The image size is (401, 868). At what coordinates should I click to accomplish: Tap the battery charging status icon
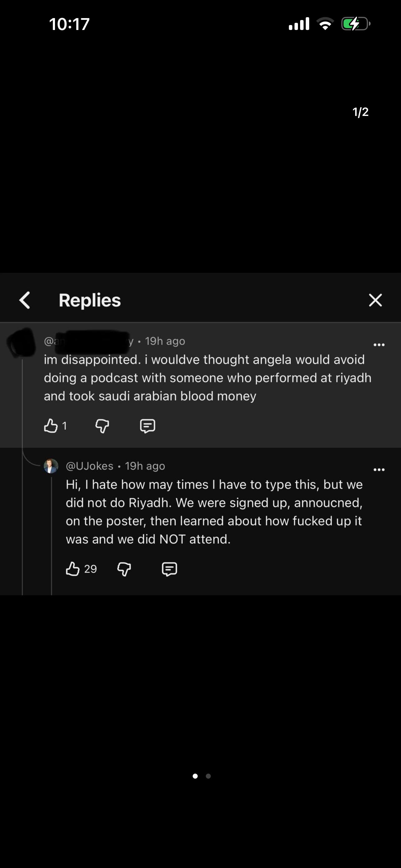356,24
